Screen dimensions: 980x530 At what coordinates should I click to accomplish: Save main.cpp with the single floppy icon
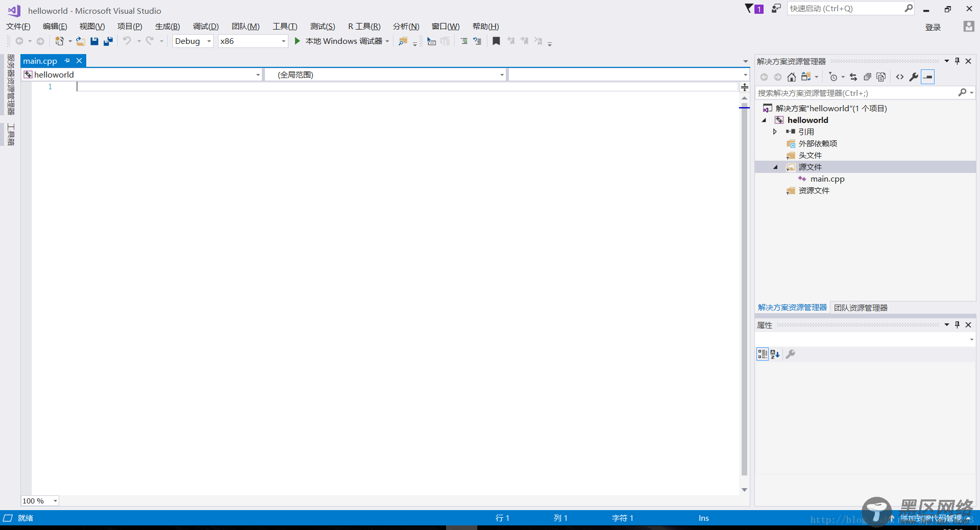point(94,41)
